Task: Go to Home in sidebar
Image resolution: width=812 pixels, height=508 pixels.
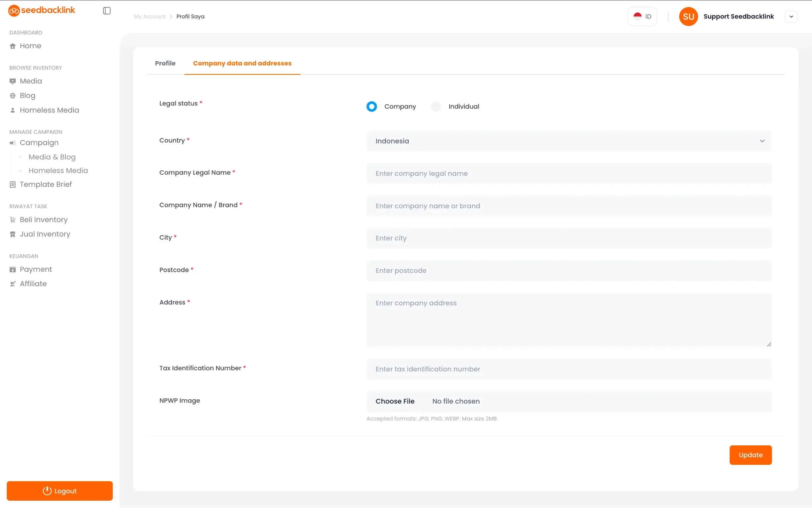Action: [x=30, y=46]
